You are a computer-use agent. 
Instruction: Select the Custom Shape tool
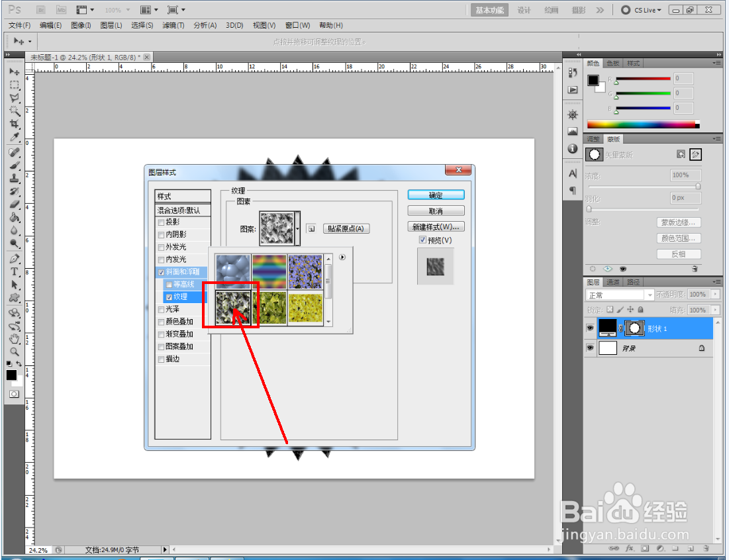click(x=15, y=298)
